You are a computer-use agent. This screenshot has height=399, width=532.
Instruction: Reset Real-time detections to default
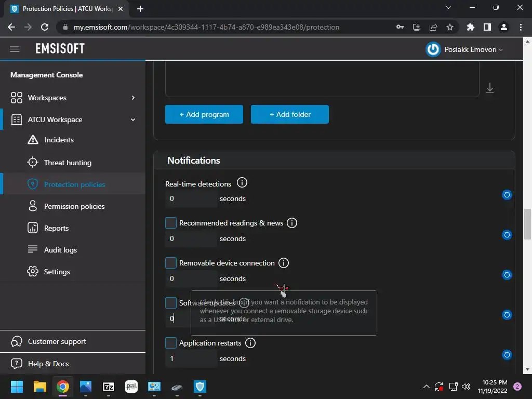507,195
